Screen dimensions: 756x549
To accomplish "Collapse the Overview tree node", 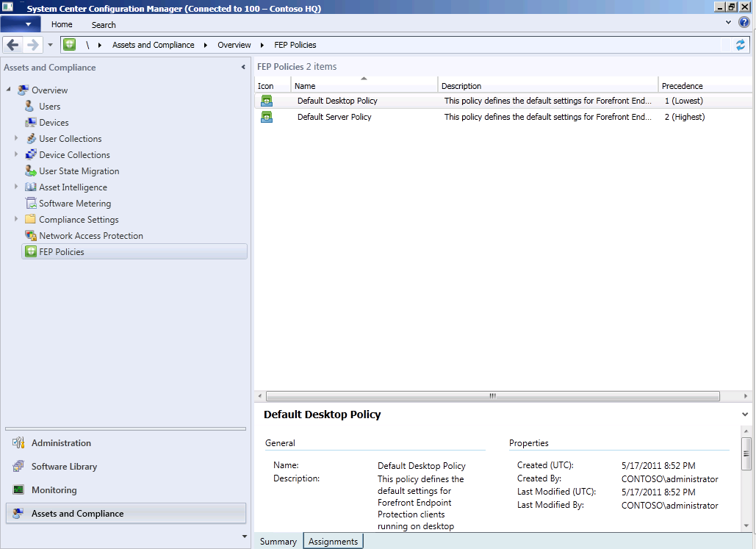I will [9, 90].
